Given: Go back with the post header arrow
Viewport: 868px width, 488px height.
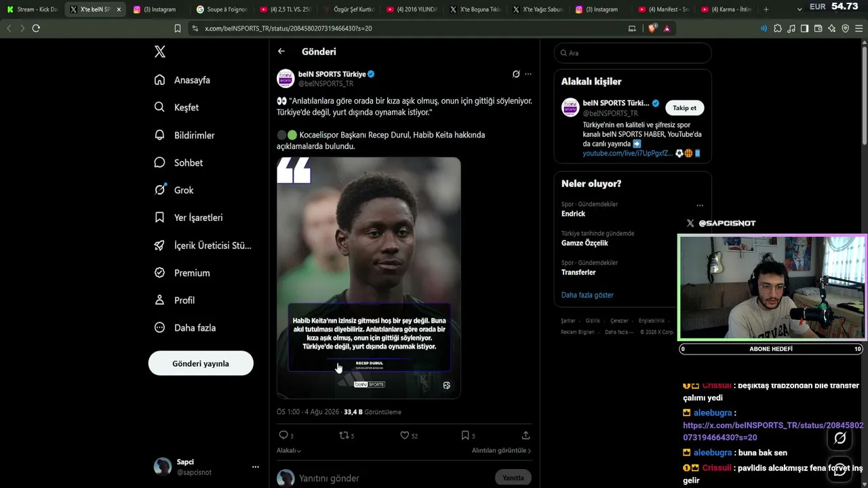Looking at the screenshot, I should coord(281,52).
